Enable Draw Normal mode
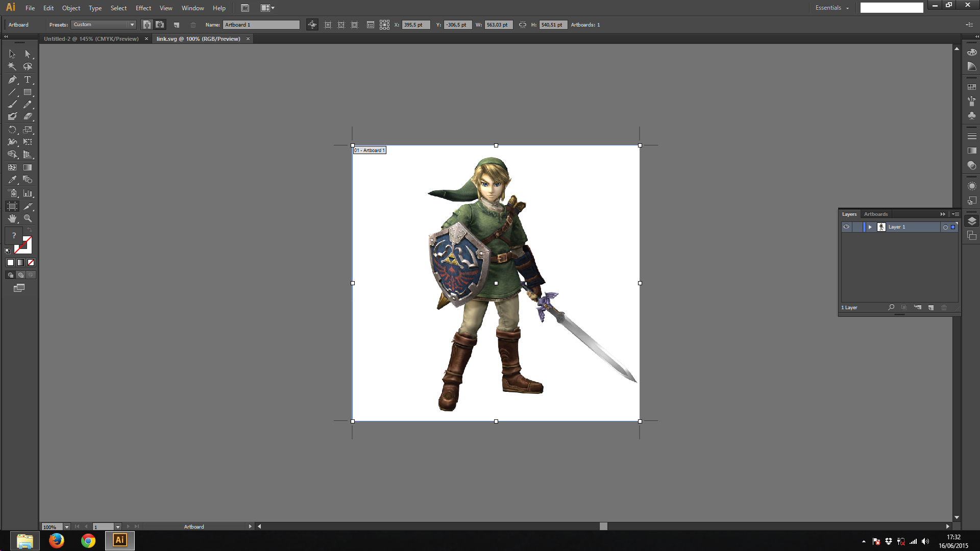 coord(10,275)
